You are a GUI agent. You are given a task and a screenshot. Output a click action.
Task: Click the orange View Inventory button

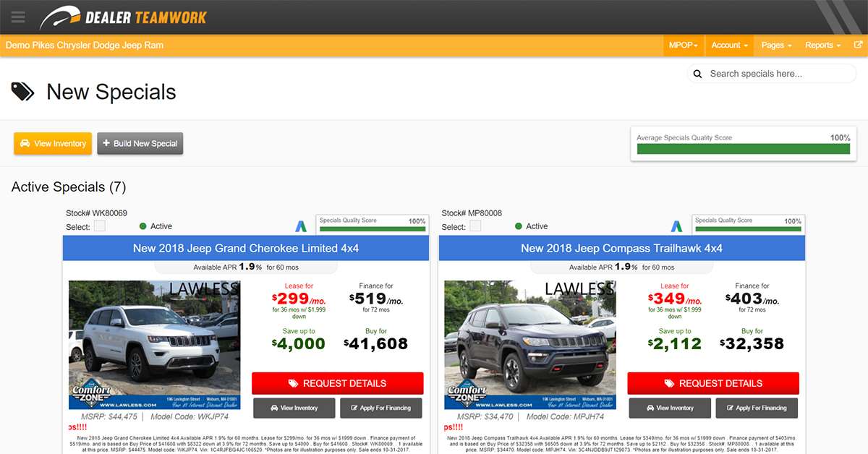(x=53, y=143)
